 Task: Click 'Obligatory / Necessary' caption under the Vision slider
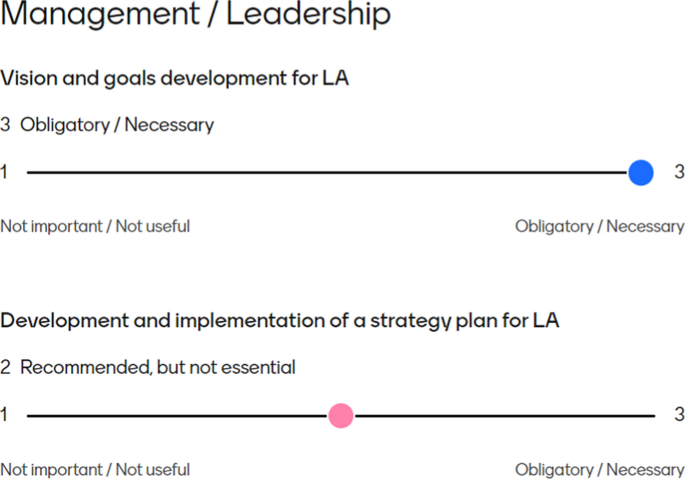pos(599,226)
